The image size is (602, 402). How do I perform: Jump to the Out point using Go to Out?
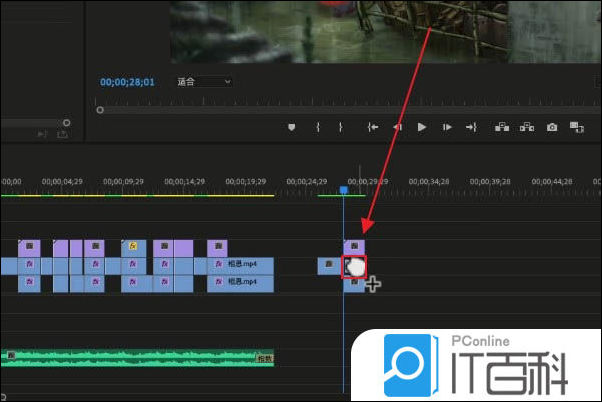point(472,127)
